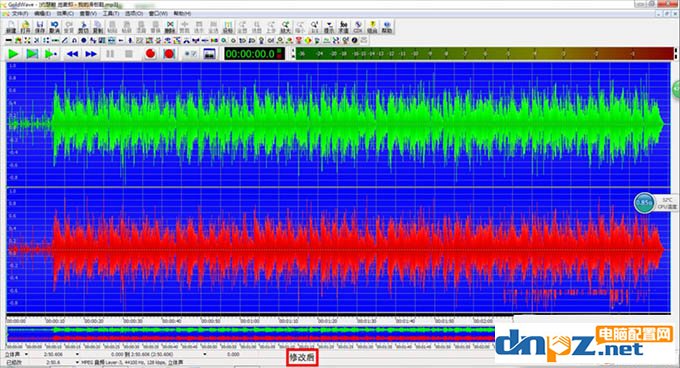This screenshot has height=368, width=680.
Task: Toggle the visual window display icon
Action: 209,54
